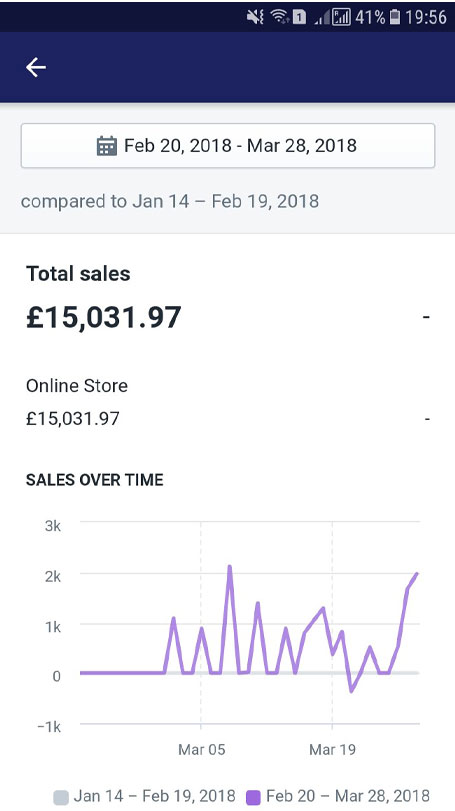Open the Feb 20 - Mar 28 date range picker
Viewport: 455px width, 811px height.
228,146
